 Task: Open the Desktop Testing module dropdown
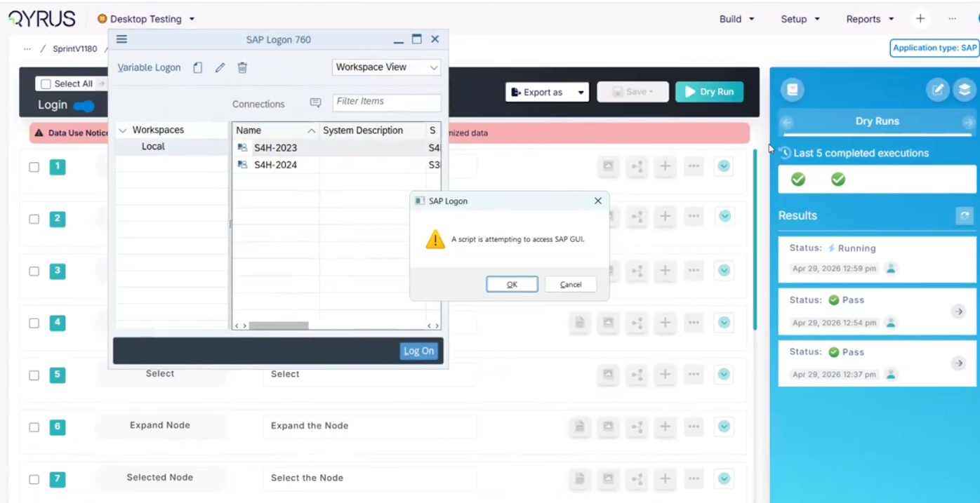click(x=146, y=19)
